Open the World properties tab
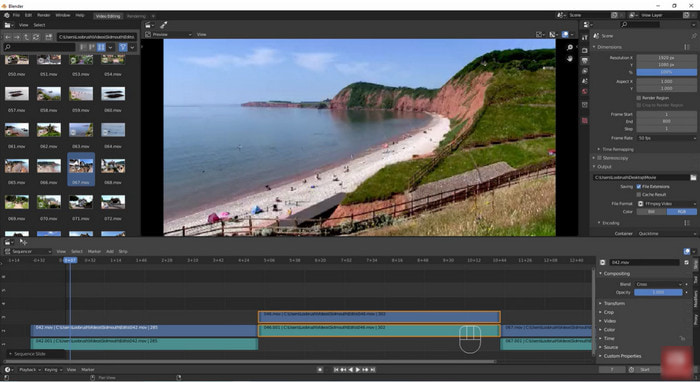Viewport: 700px width, 382px height. [x=585, y=92]
